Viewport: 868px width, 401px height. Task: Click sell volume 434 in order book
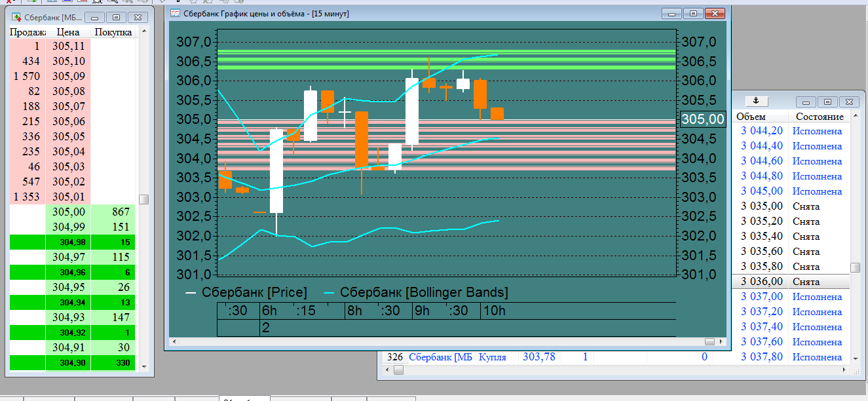[27, 62]
